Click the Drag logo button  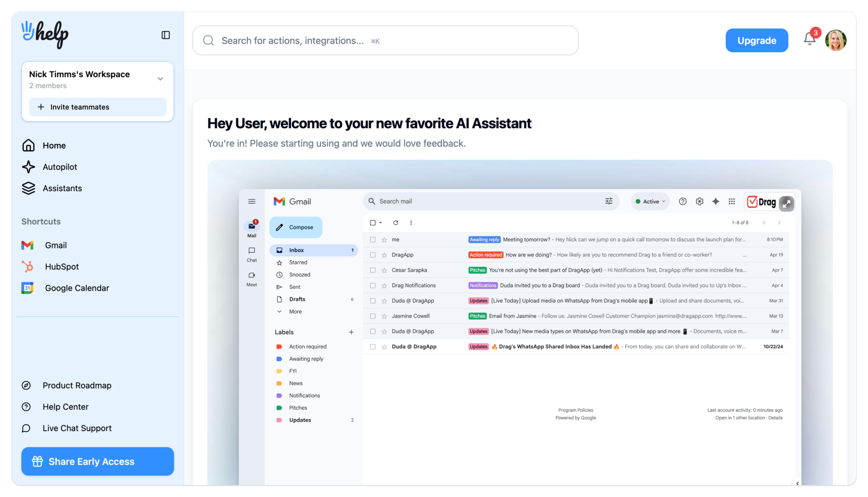pos(761,202)
